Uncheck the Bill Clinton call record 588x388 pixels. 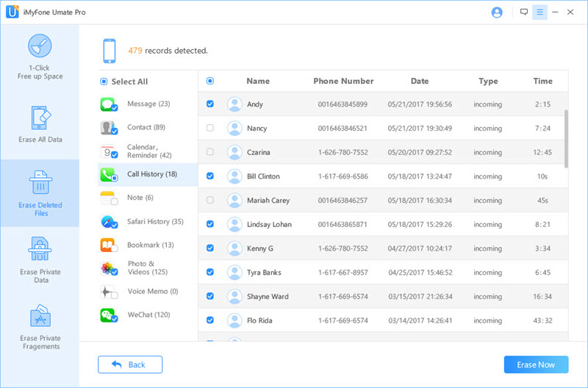click(x=210, y=176)
